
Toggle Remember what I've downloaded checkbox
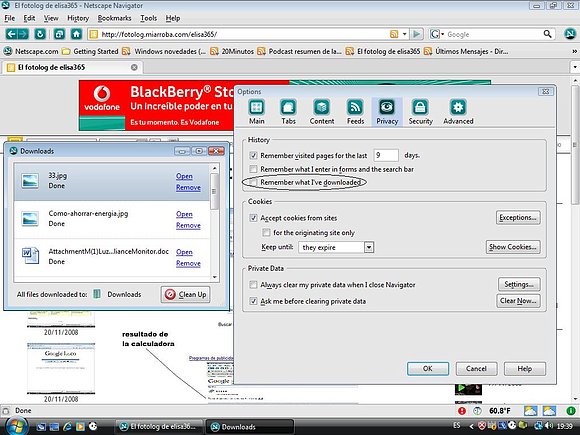tap(253, 182)
